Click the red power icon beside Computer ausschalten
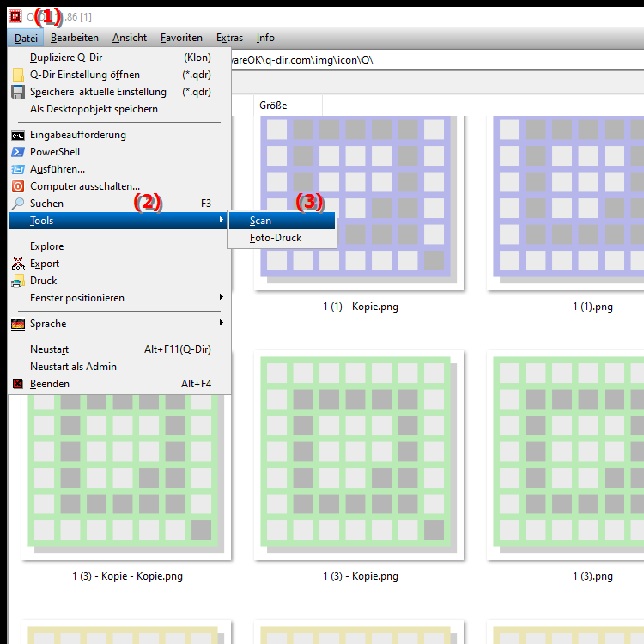This screenshot has width=644, height=644. point(18,186)
